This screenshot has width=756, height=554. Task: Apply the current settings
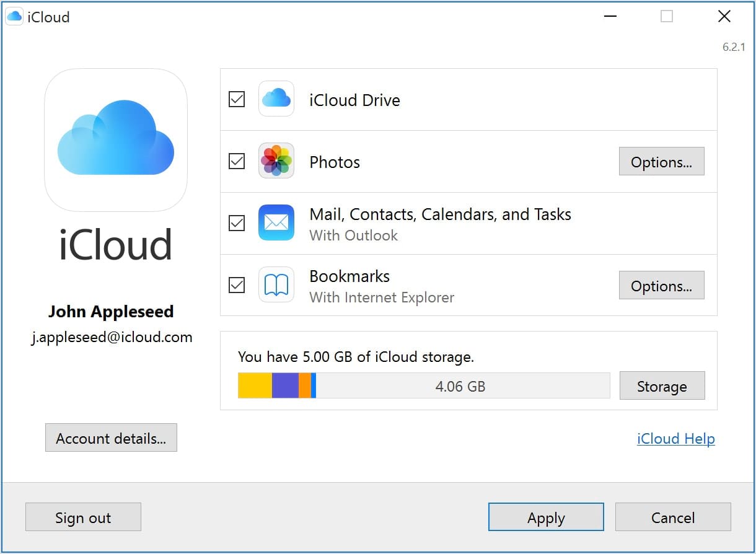coord(546,517)
